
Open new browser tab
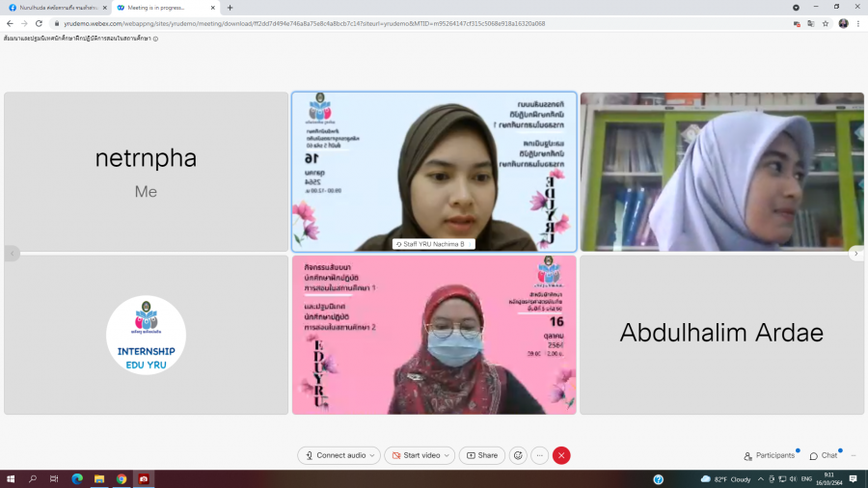coord(230,8)
